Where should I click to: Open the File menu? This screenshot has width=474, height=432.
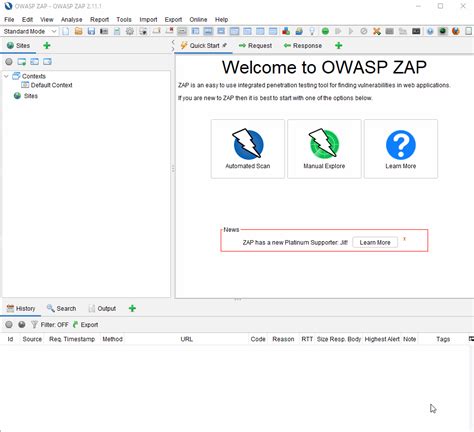[x=9, y=19]
